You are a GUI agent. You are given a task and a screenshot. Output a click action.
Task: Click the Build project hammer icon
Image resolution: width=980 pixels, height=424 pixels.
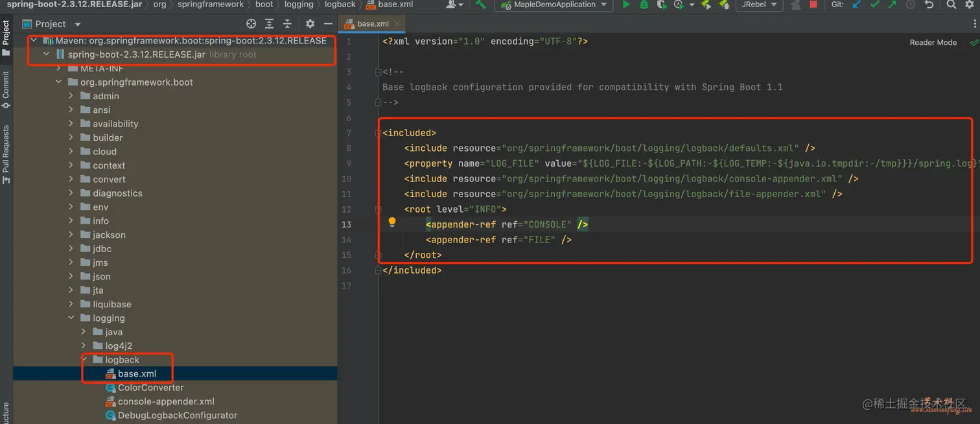[480, 5]
